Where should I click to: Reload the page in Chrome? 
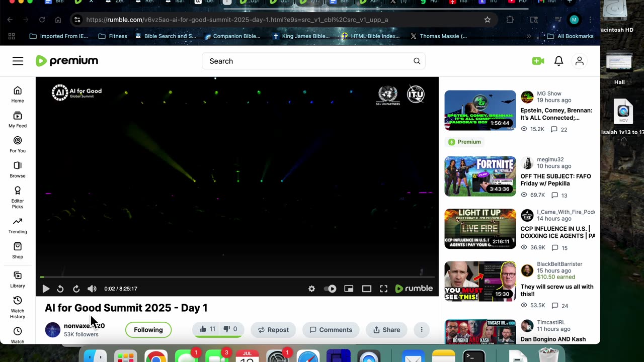coord(42,20)
